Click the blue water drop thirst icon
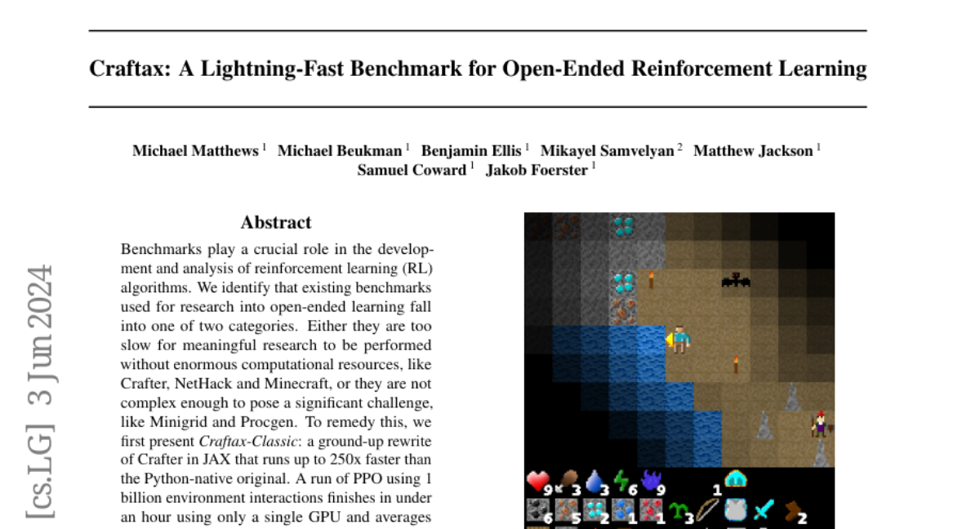Screen dimensions: 980x529 [595, 481]
